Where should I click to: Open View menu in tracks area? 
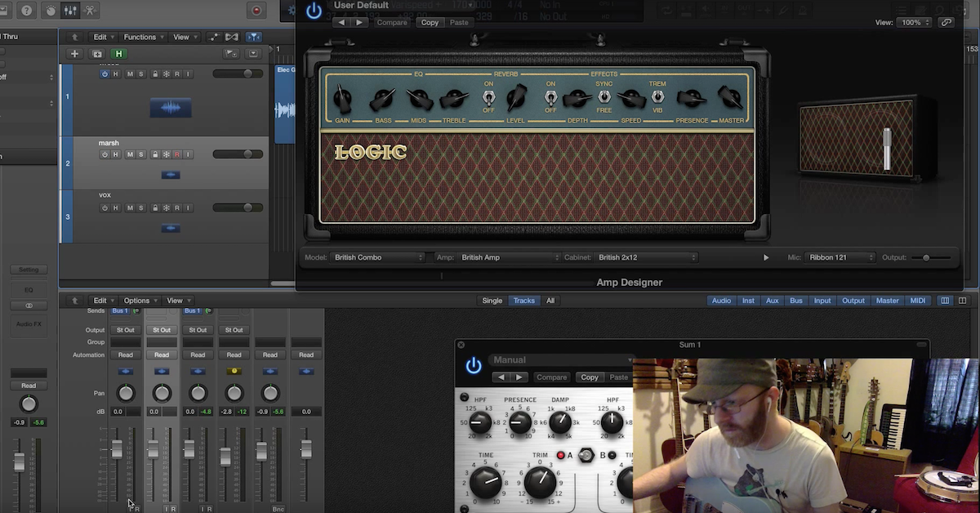click(185, 37)
